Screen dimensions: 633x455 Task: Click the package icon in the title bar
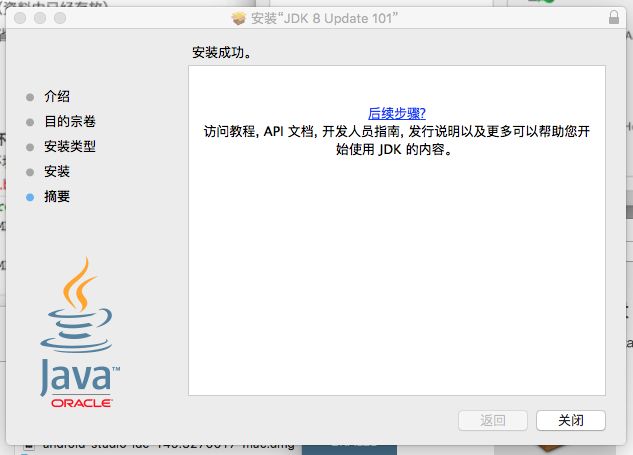[x=239, y=18]
